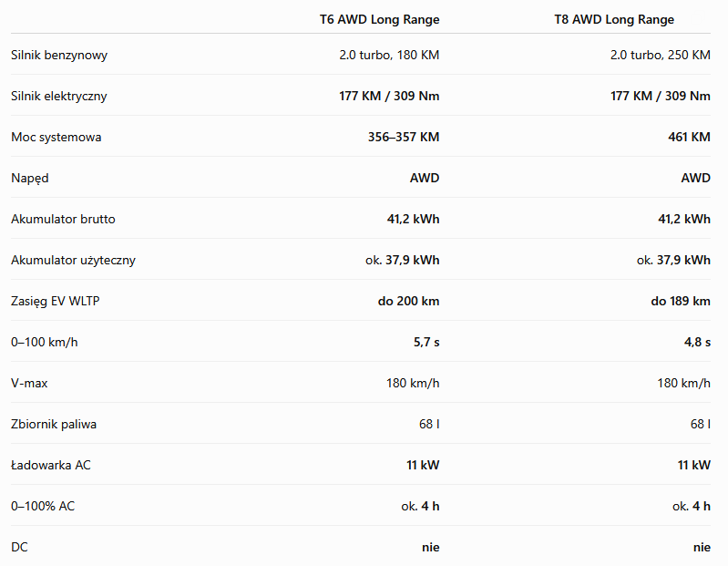The height and width of the screenshot is (566, 728).
Task: Click the Akumulator brutto label
Action: click(x=63, y=219)
